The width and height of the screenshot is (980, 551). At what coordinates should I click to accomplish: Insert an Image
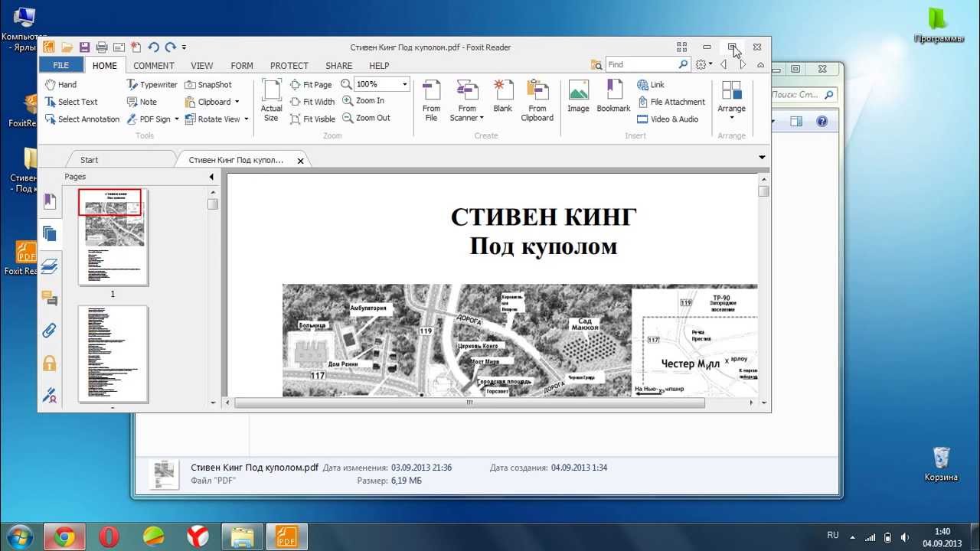(x=578, y=96)
